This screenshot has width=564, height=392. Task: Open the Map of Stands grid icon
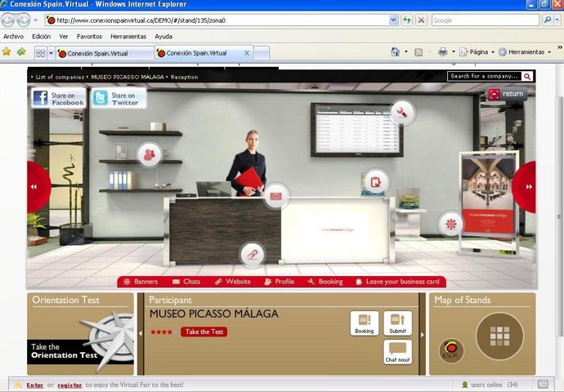[499, 335]
